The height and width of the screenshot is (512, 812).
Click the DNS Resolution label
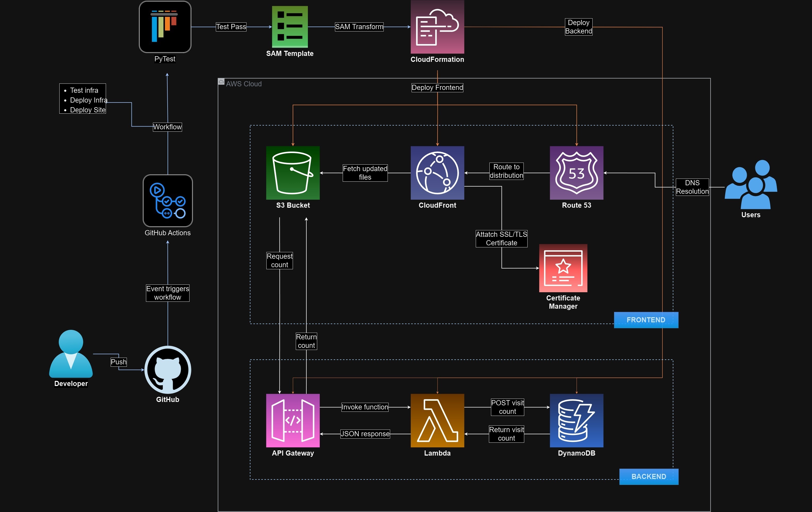click(692, 187)
